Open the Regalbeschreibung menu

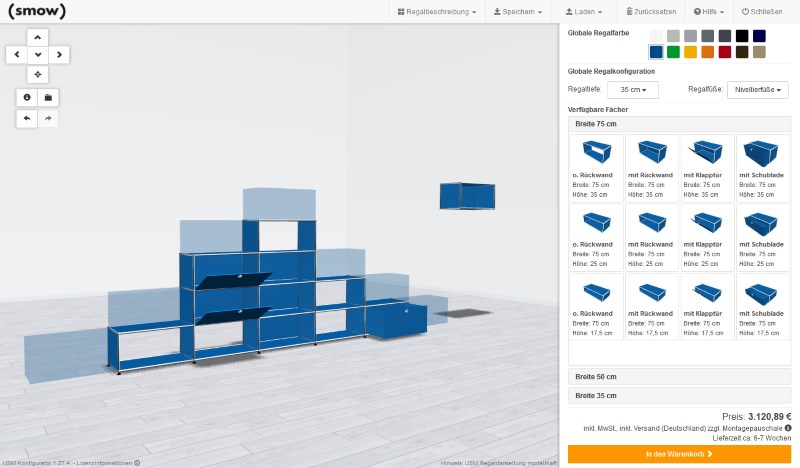(436, 12)
